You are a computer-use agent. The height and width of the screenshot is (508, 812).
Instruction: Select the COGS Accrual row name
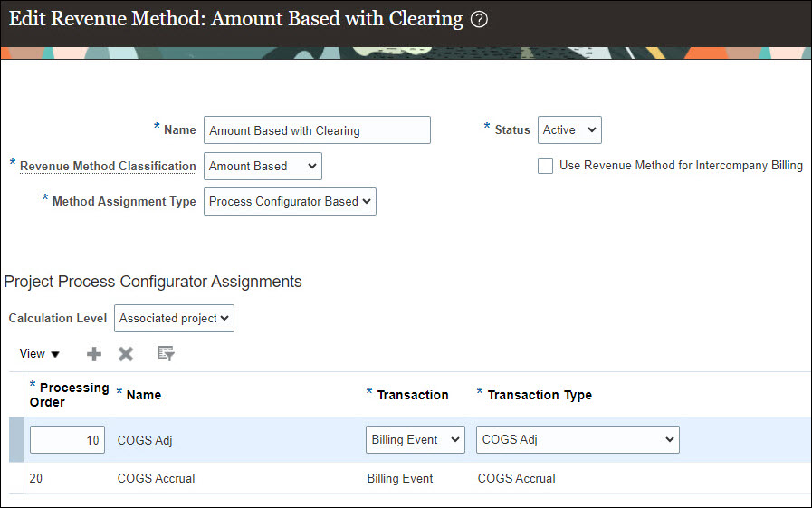pyautogui.click(x=156, y=478)
